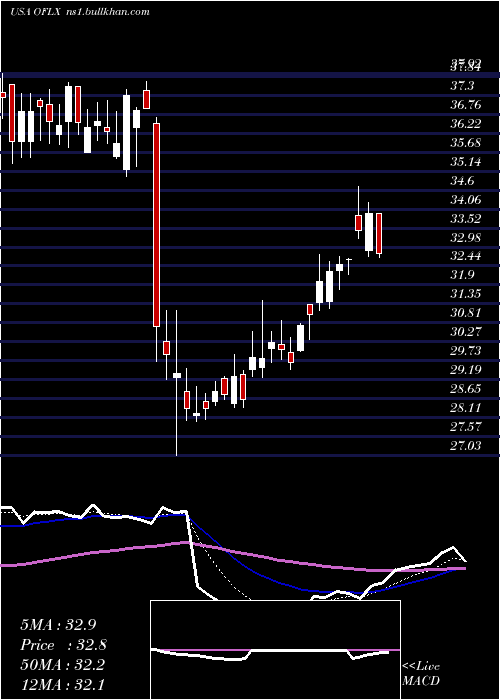Click the 27.57 price axis label

click(x=465, y=427)
